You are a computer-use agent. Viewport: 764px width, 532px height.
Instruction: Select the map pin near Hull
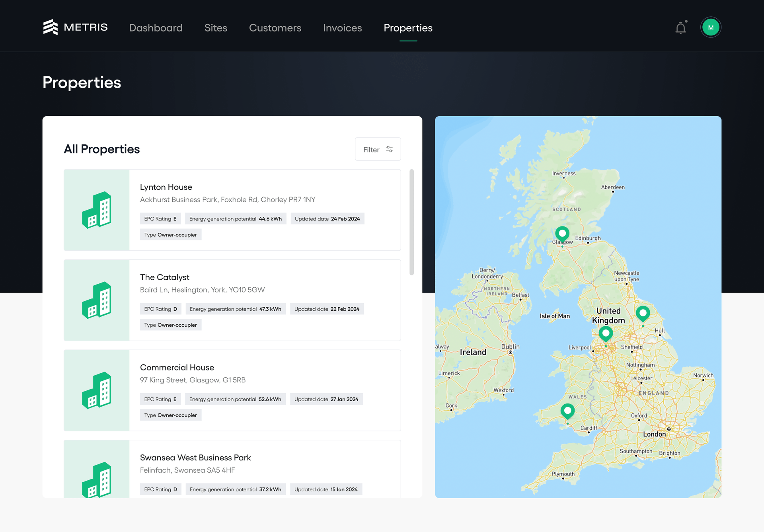click(643, 314)
